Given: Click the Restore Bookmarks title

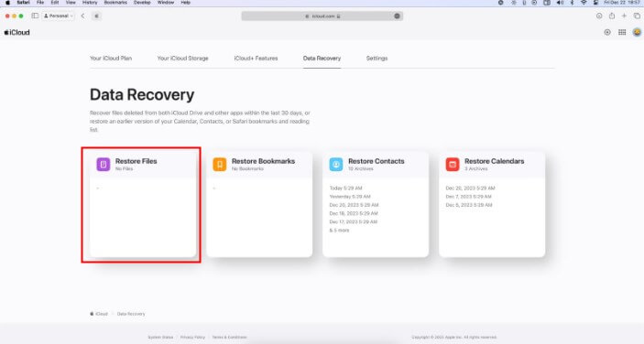Looking at the screenshot, I should tap(263, 161).
